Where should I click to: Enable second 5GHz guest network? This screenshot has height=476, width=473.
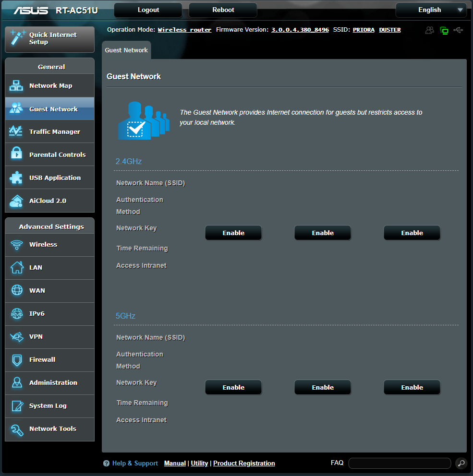[x=323, y=387]
